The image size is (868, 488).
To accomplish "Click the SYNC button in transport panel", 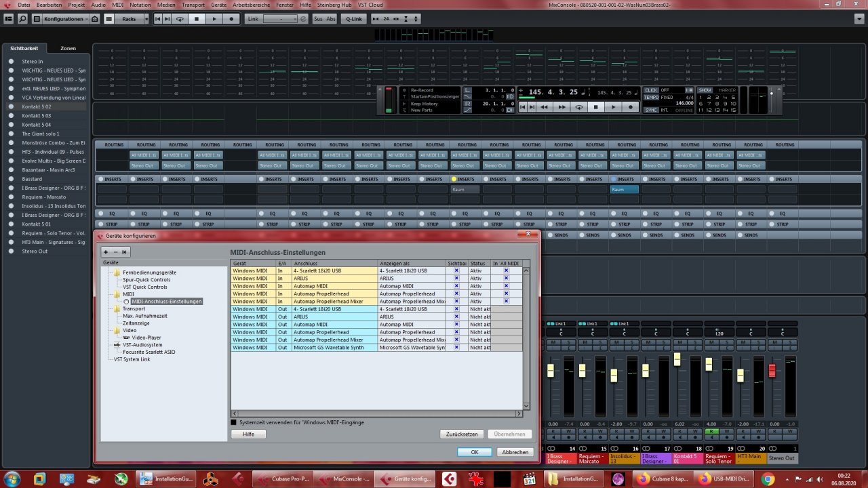I will coord(651,110).
